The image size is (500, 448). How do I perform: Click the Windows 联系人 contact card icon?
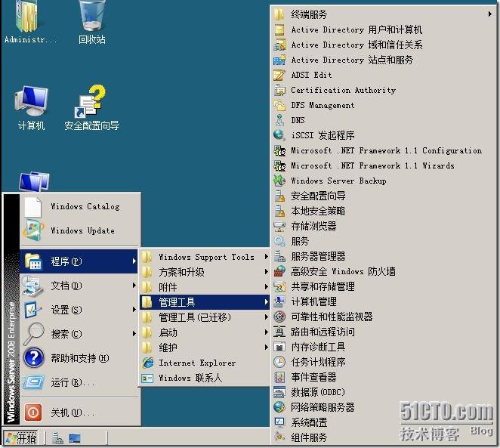pos(147,378)
